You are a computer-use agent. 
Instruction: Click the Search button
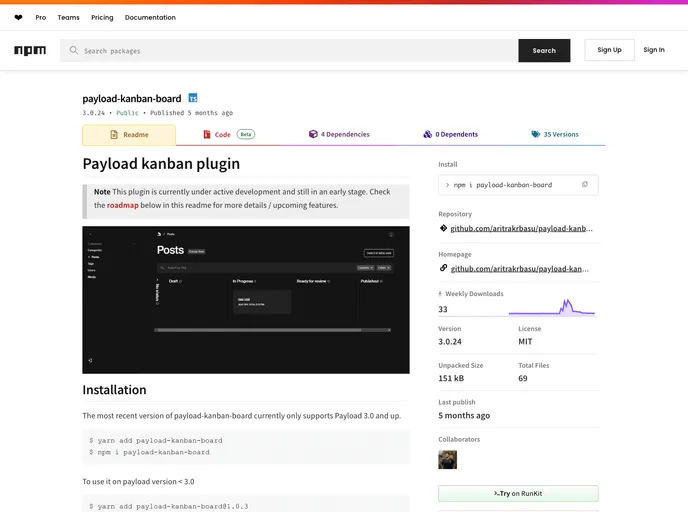click(x=544, y=50)
